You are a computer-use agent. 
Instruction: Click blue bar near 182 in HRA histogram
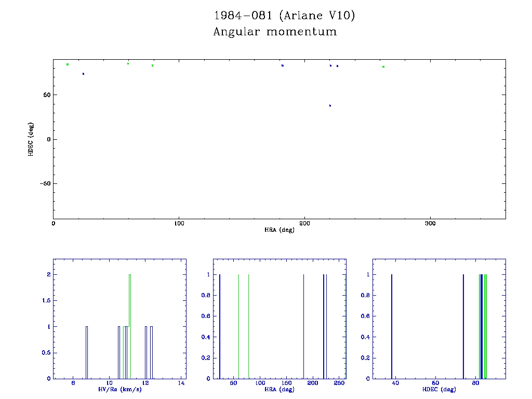303,326
